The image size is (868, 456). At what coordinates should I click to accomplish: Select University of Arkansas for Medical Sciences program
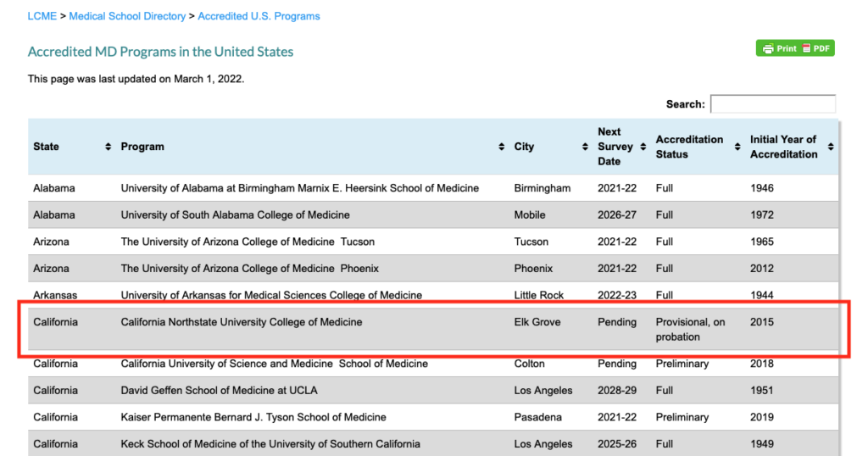click(271, 295)
